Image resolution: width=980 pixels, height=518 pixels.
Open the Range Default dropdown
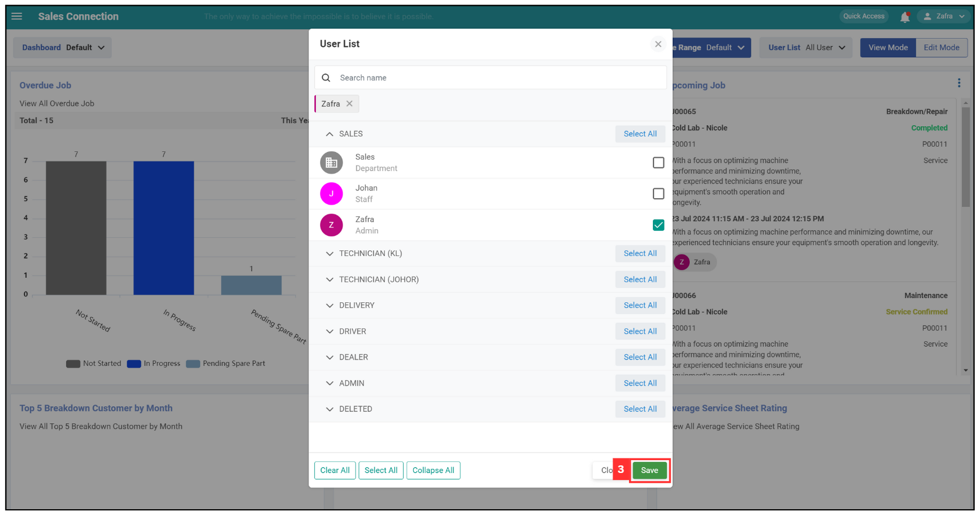711,47
